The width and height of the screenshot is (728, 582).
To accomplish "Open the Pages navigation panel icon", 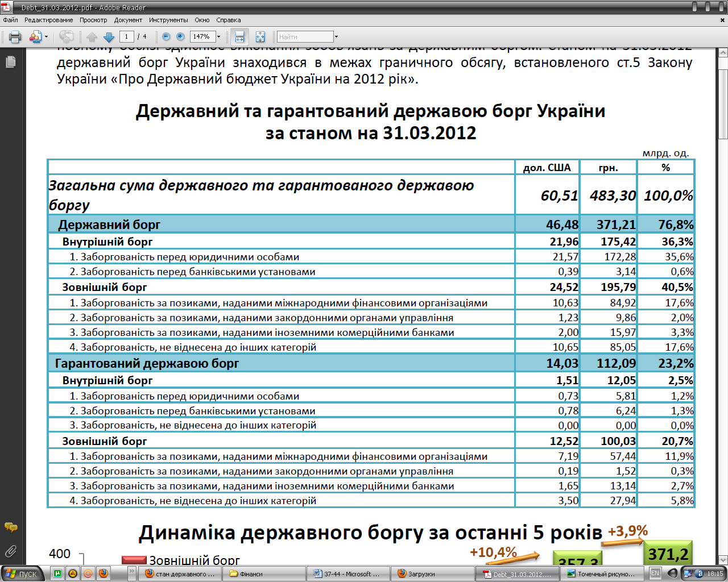I will [10, 62].
